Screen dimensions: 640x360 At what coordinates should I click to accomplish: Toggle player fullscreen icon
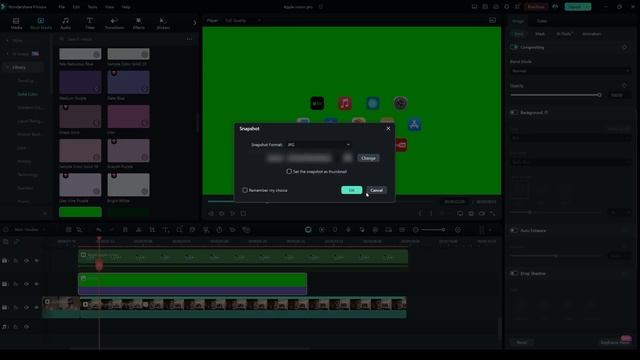coord(493,213)
